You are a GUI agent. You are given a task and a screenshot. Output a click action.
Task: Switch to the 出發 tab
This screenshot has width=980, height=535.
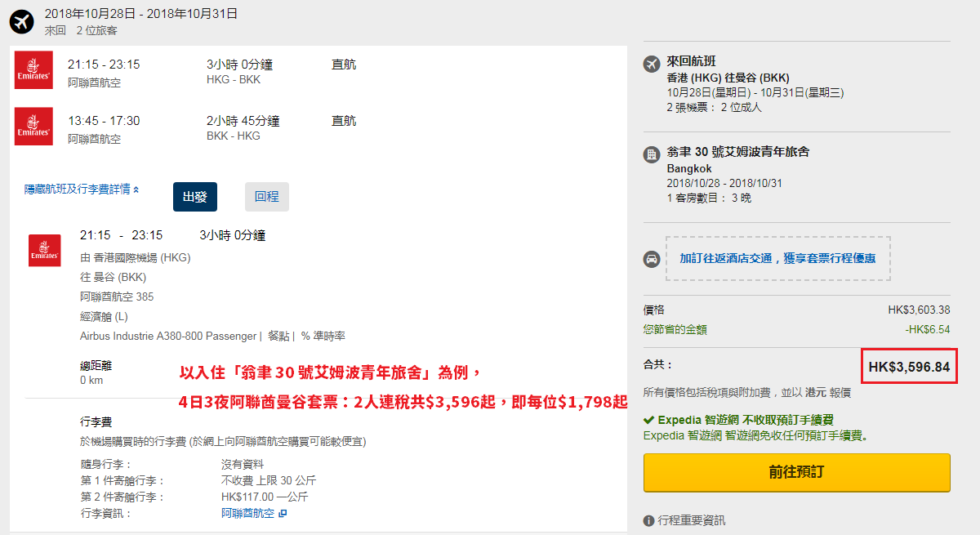coord(195,197)
